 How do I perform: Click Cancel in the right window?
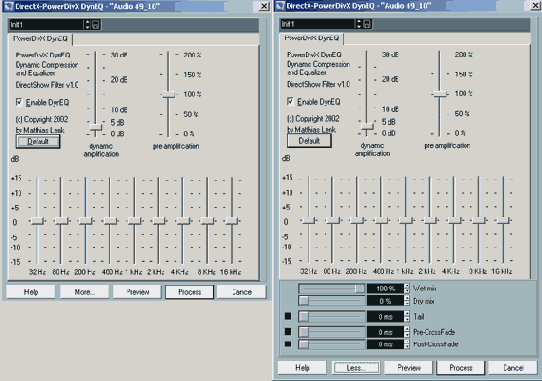pyautogui.click(x=513, y=368)
